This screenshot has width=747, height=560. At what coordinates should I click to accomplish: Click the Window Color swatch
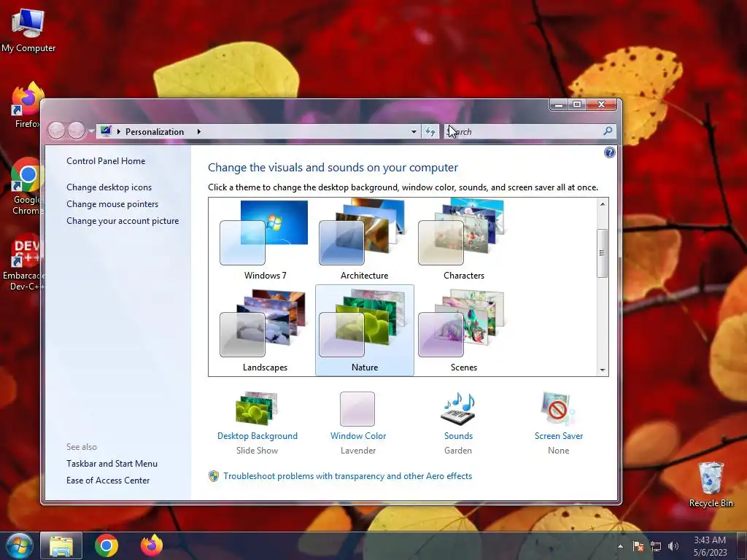tap(357, 408)
